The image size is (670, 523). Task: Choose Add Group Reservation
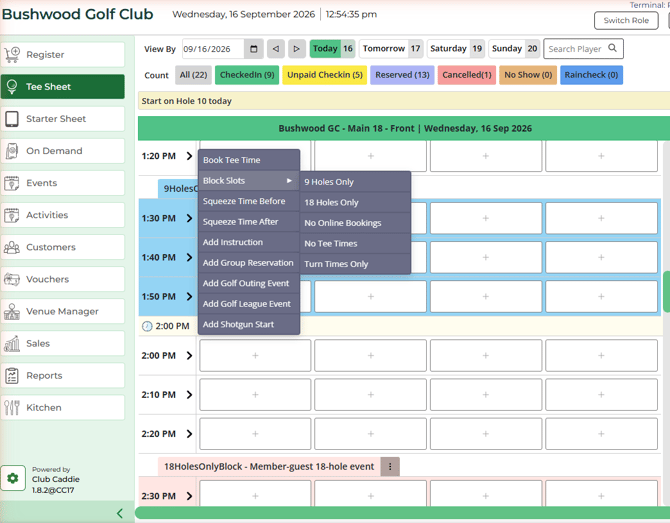pos(249,262)
